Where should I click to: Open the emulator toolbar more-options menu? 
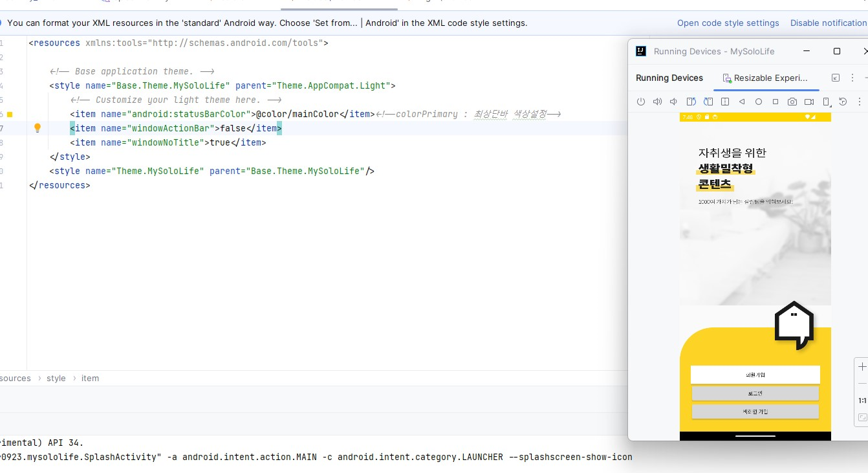coord(860,102)
